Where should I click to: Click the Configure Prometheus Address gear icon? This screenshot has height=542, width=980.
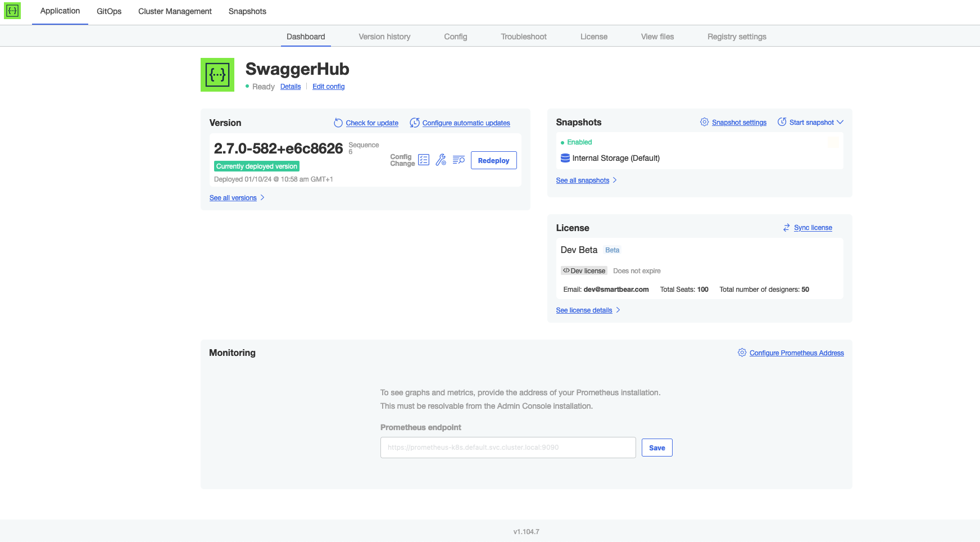(x=742, y=353)
